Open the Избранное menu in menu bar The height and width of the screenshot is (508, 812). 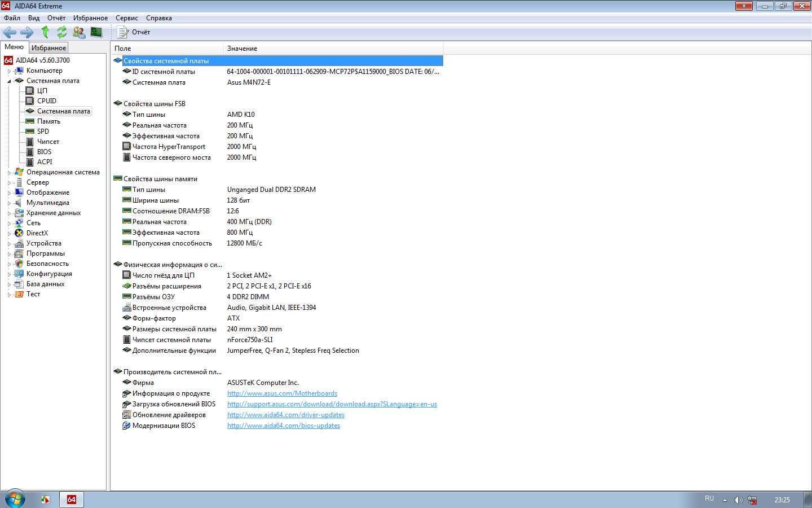[x=90, y=18]
